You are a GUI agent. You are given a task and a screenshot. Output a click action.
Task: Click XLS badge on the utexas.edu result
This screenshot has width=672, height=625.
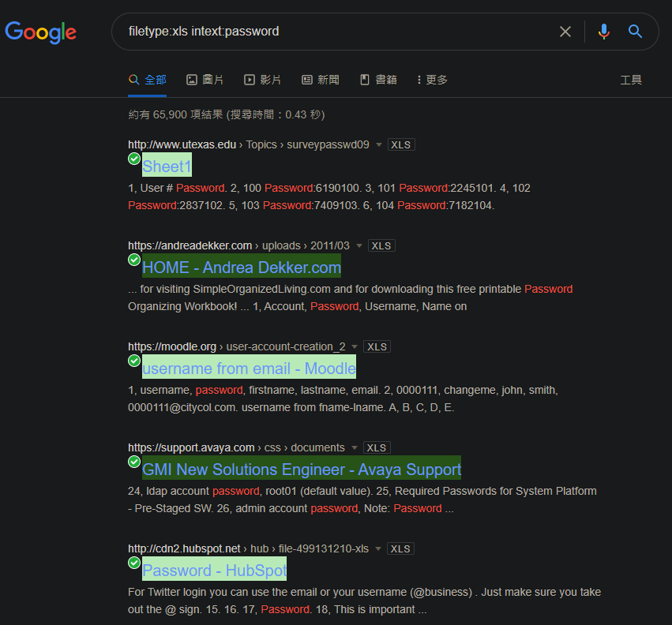(401, 144)
